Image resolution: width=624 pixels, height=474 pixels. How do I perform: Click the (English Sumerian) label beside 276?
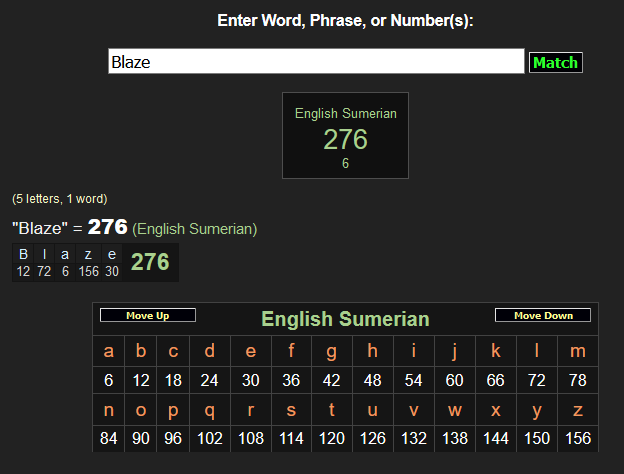tap(194, 229)
